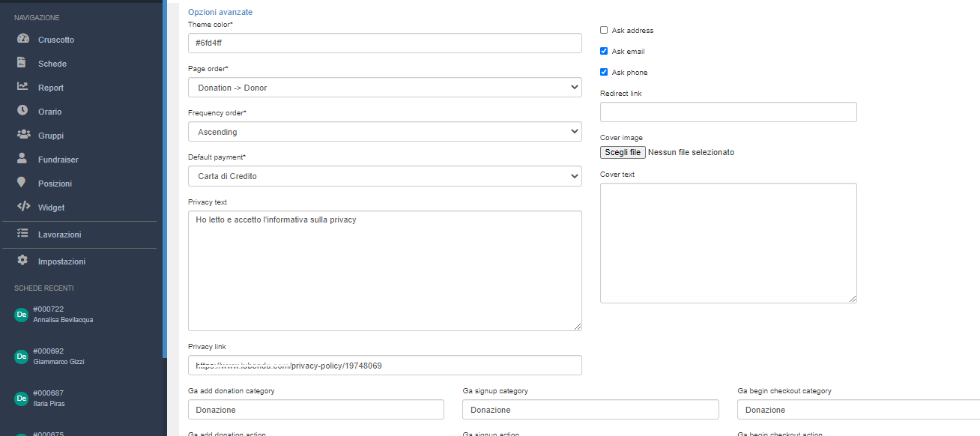Uncheck the Ask email checkbox
Screen dimensions: 980x436
click(x=604, y=52)
